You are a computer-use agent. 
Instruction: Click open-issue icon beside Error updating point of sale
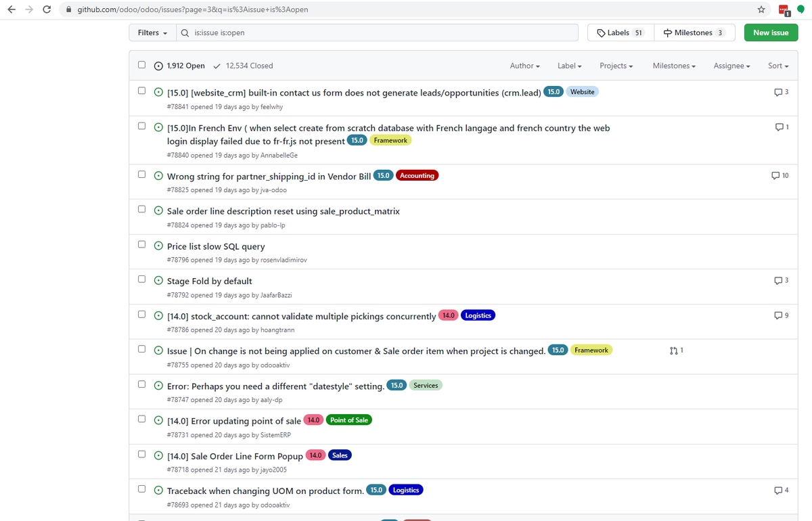[158, 420]
